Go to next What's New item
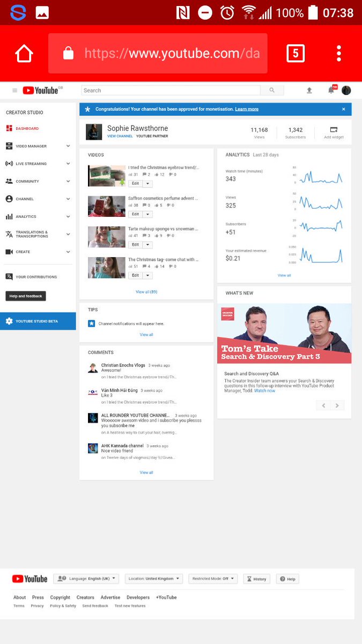 [337, 405]
